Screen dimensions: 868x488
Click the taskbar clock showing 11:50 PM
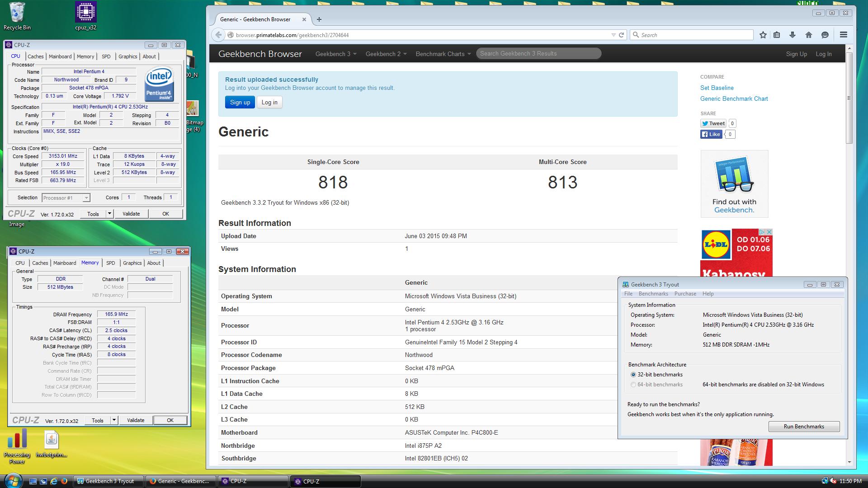pyautogui.click(x=850, y=481)
